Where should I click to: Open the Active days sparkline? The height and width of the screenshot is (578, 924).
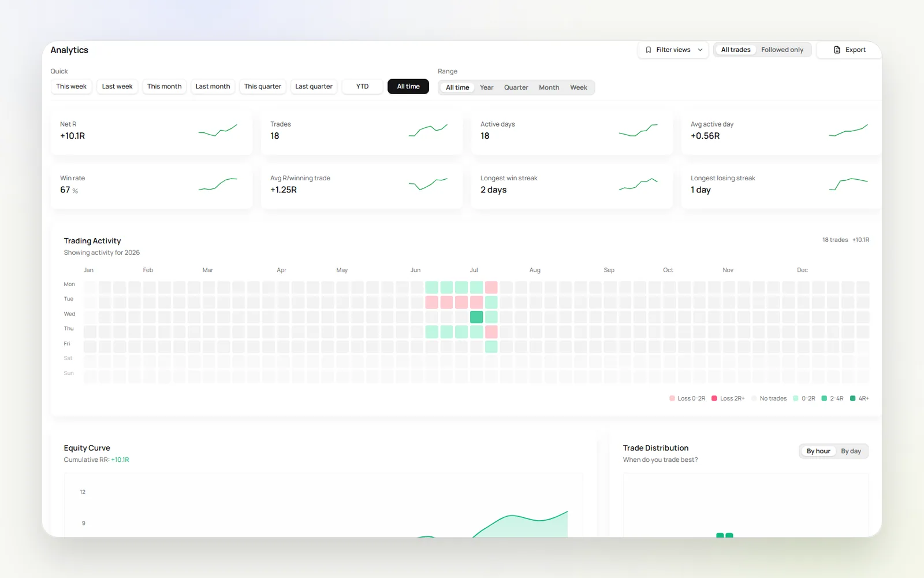point(638,130)
